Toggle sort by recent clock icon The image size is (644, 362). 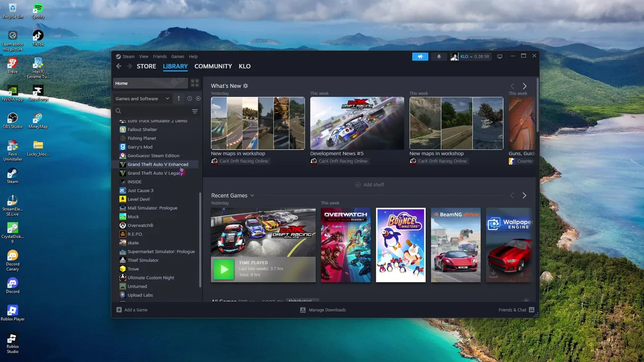click(190, 99)
